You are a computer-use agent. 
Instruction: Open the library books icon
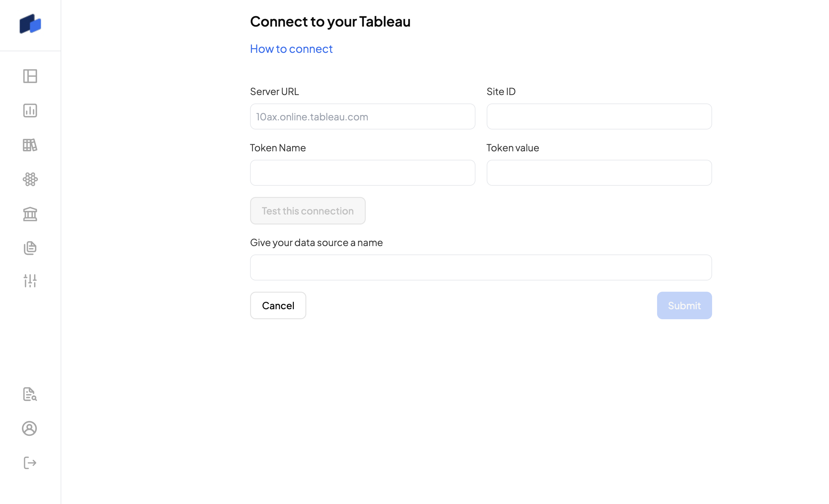click(x=30, y=145)
